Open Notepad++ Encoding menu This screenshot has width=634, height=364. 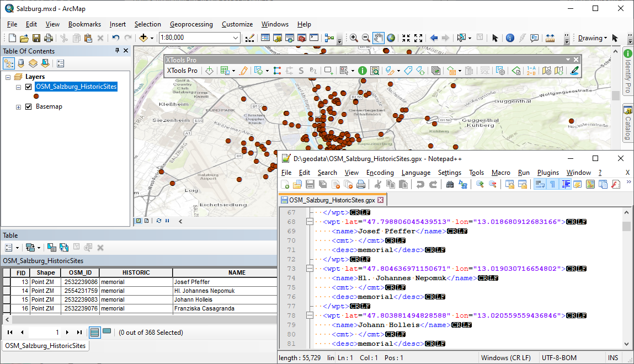coord(380,173)
